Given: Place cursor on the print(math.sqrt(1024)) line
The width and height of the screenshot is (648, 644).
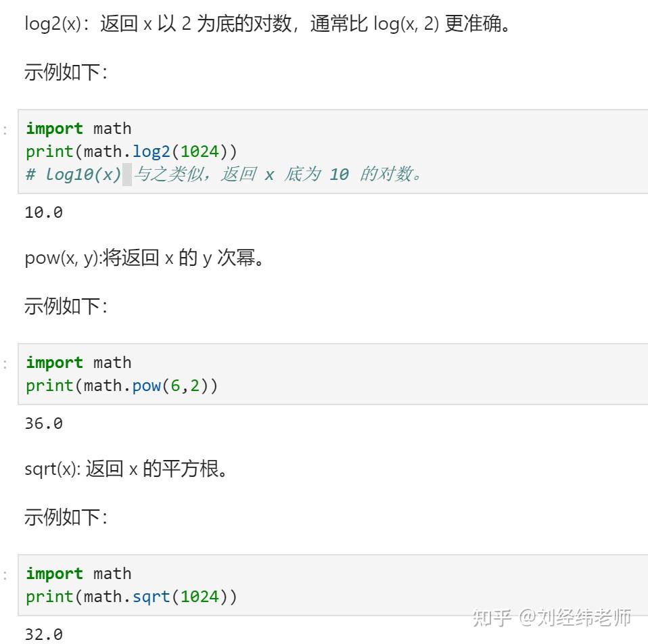Looking at the screenshot, I should 131,597.
